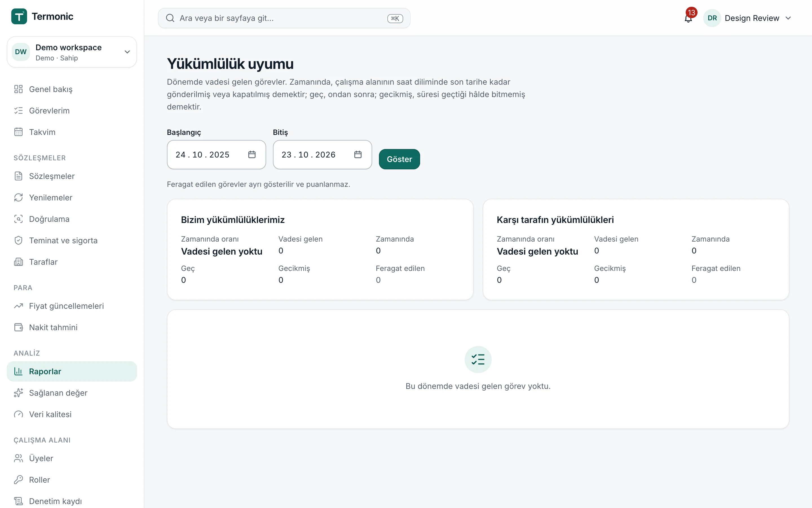The image size is (812, 508).
Task: Click the Genel bakış dashboard icon
Action: point(18,89)
